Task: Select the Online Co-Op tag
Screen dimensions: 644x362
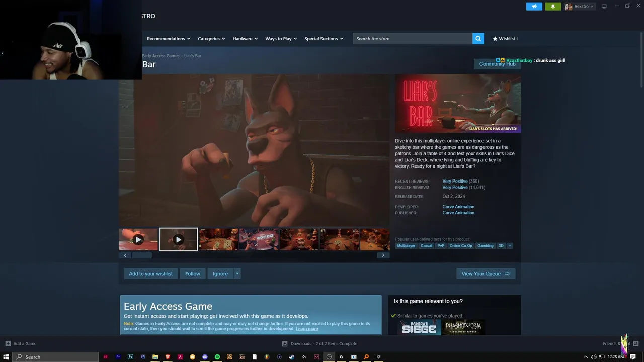Action: pos(461,246)
